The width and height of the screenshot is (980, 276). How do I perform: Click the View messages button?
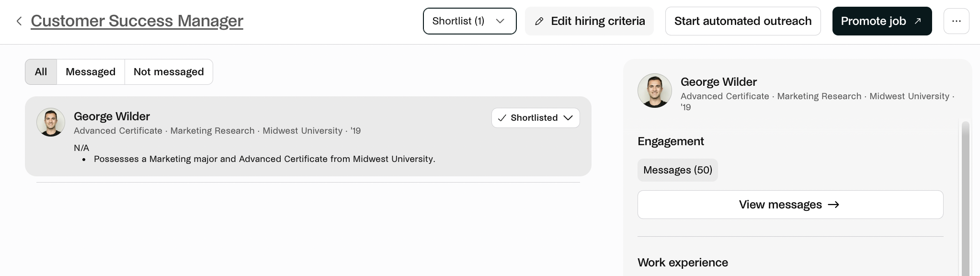coord(790,205)
